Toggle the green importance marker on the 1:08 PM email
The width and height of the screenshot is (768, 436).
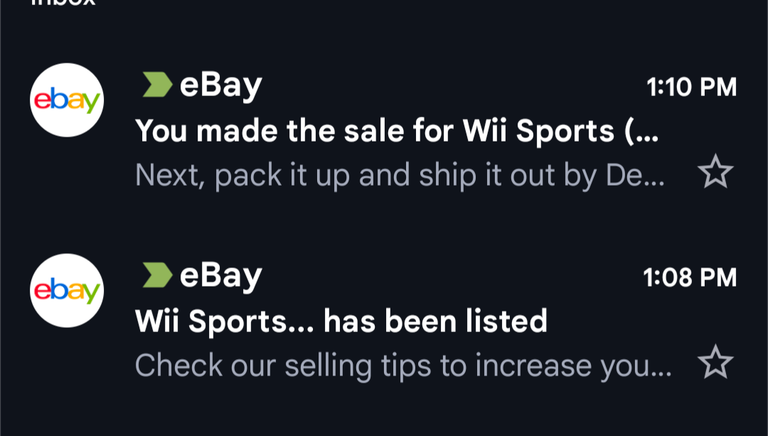[x=156, y=275]
